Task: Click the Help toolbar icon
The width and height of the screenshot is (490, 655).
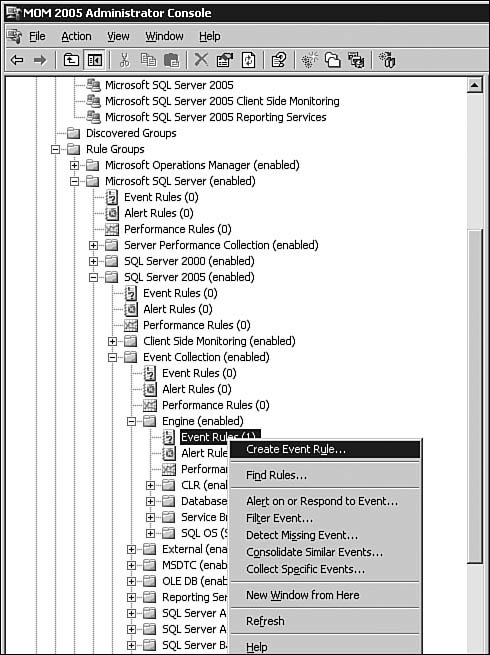Action: point(279,60)
